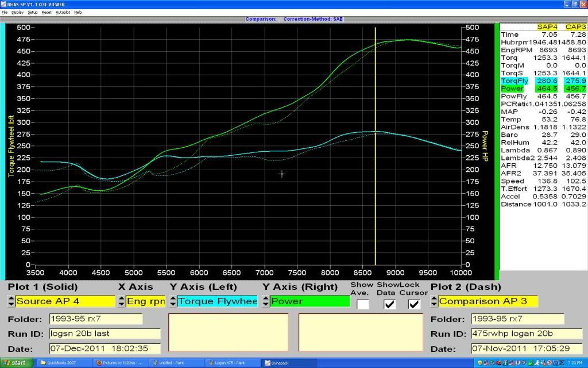Click the notes box under Y Axis (Left)

click(229, 333)
